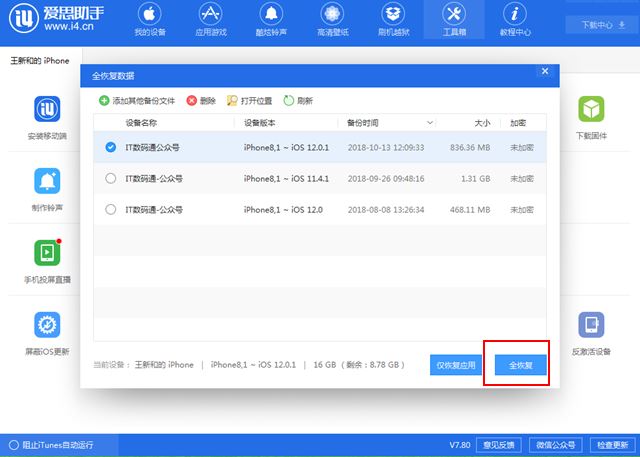
Task: Open the 下载固件 firmware download tool
Action: [591, 109]
